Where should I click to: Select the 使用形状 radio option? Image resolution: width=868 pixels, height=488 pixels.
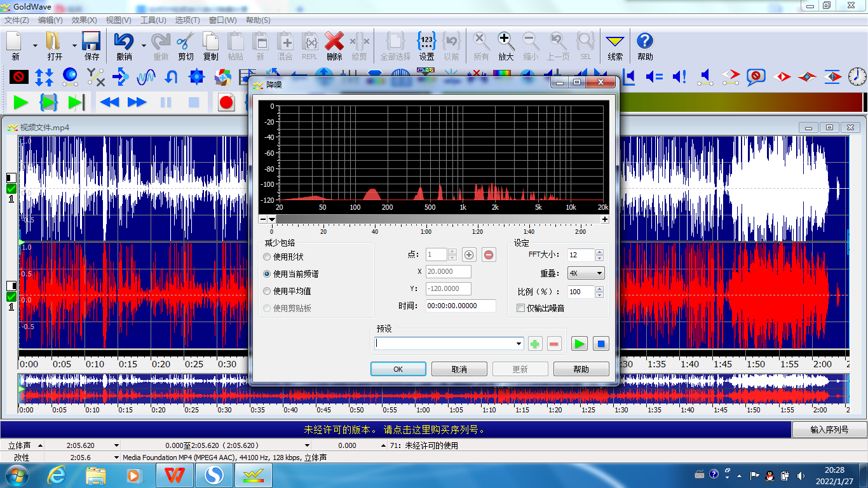(x=267, y=257)
